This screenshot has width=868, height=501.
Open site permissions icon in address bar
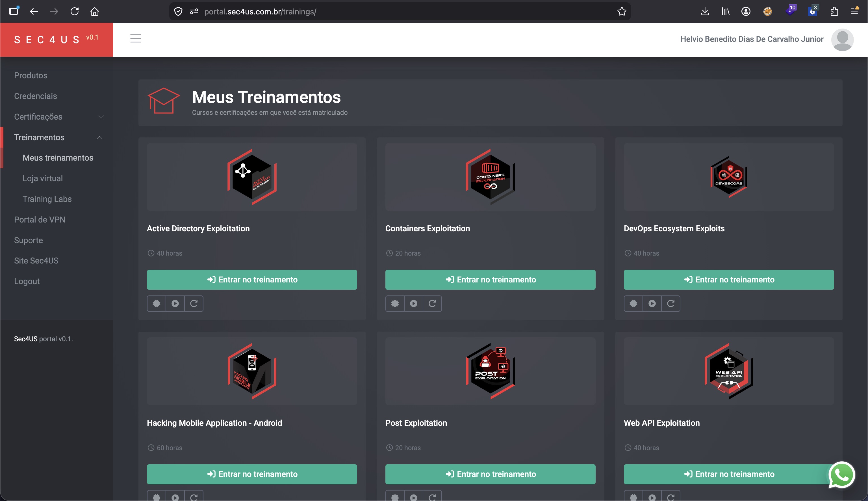coord(194,11)
